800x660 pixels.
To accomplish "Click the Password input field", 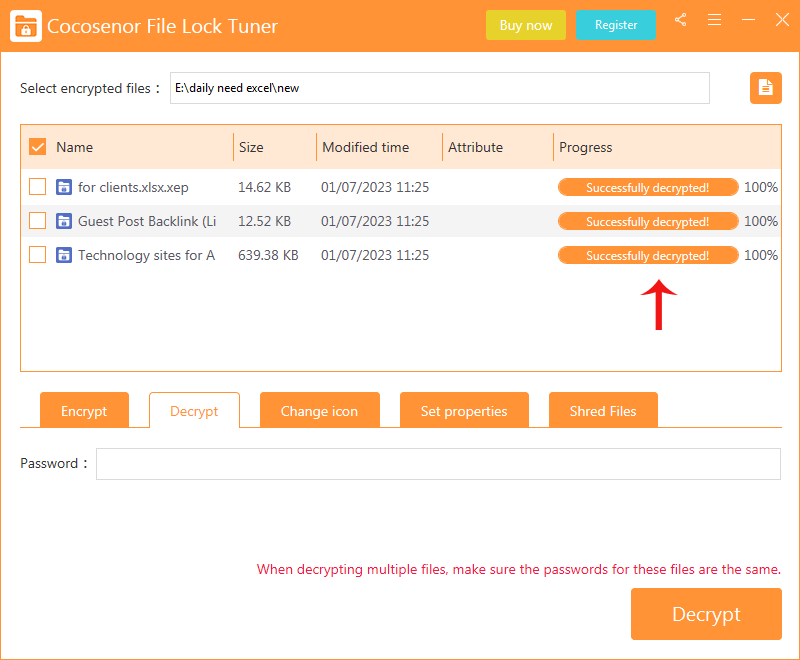I will tap(438, 464).
